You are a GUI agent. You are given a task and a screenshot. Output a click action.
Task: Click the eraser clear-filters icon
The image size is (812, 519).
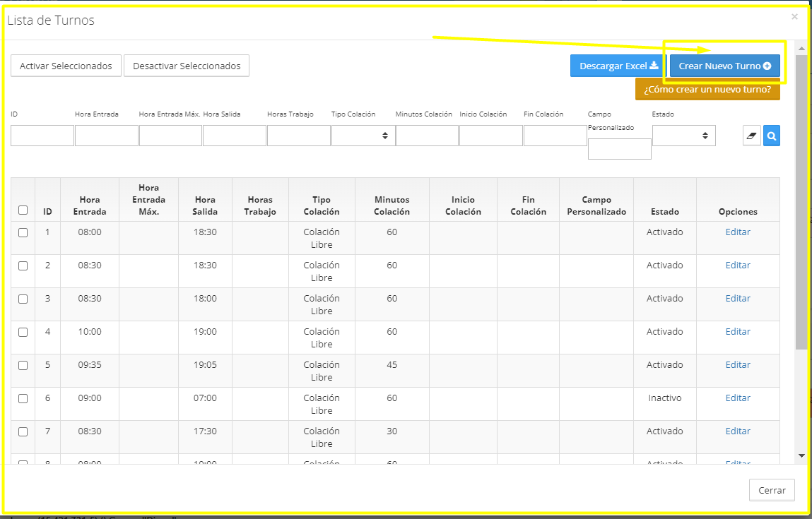coord(751,136)
